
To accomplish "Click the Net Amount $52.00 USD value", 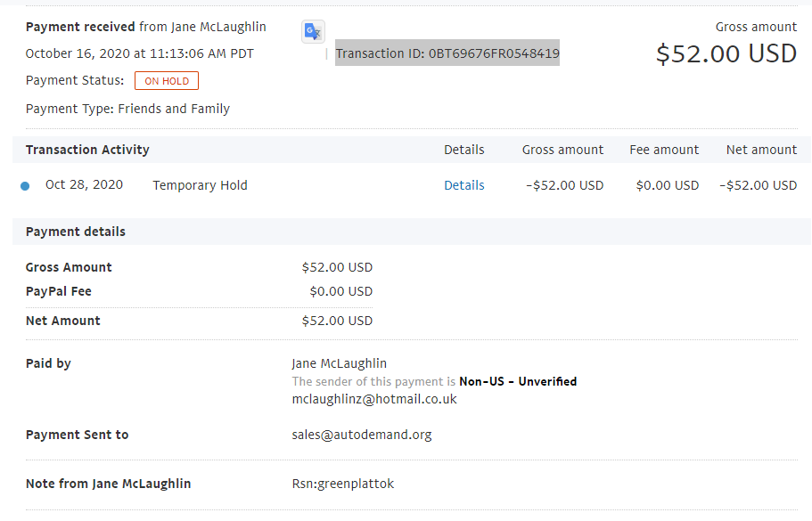I will click(x=337, y=321).
